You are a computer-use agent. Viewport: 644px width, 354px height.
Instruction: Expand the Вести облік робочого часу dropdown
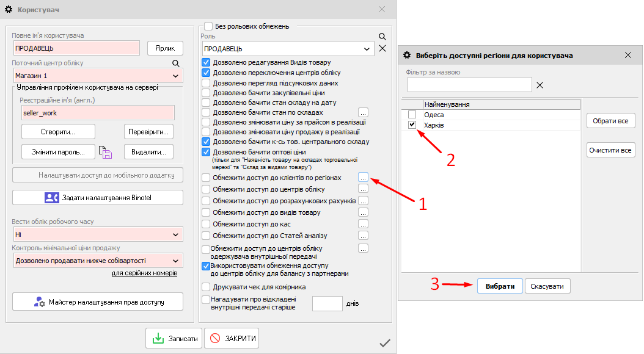[176, 234]
